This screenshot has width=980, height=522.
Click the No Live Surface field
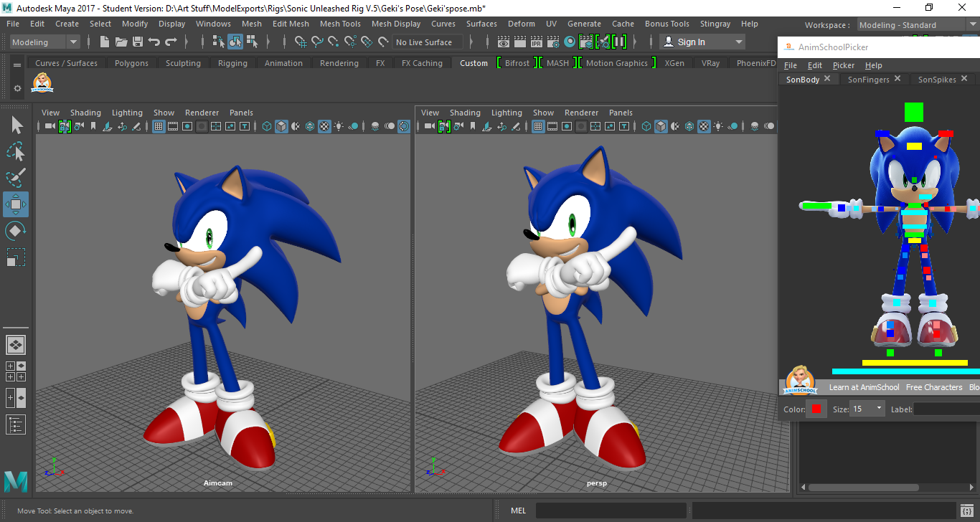point(428,42)
